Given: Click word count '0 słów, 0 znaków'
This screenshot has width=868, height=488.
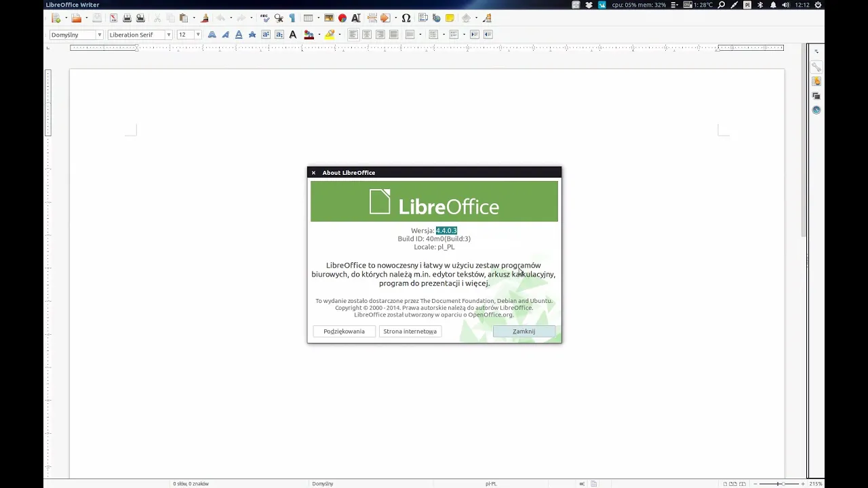Looking at the screenshot, I should click(x=191, y=484).
